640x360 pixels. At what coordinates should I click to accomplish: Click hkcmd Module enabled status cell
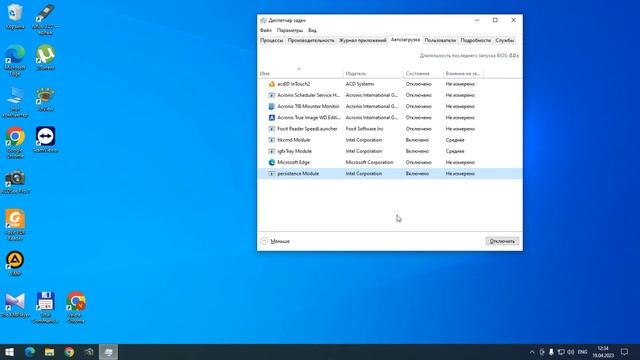tap(417, 140)
